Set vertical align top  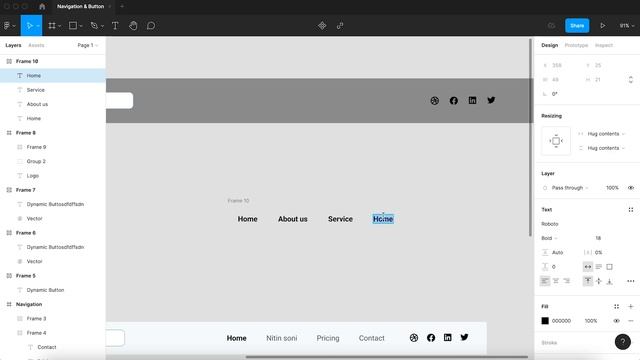point(588,281)
